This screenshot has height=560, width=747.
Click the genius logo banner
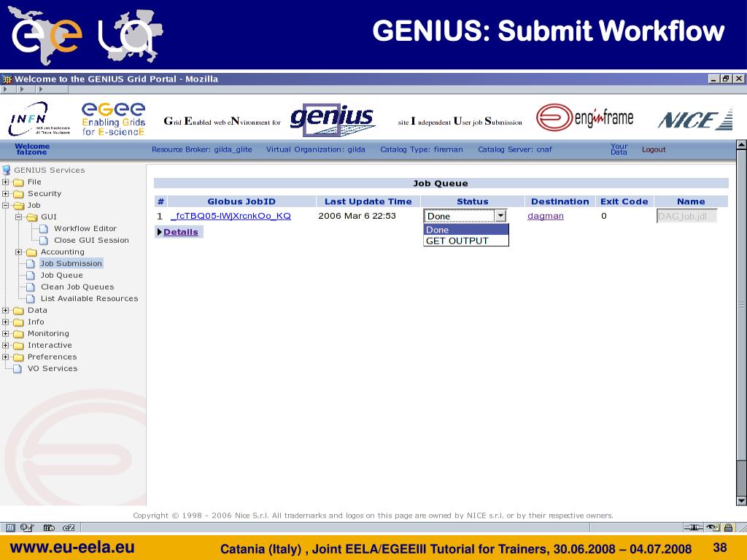point(332,119)
